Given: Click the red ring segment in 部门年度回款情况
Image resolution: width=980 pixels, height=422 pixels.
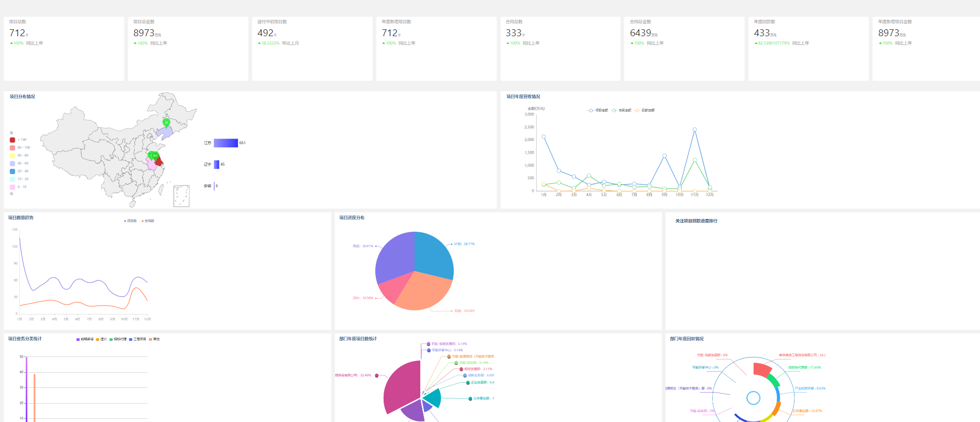Looking at the screenshot, I should pos(762,369).
